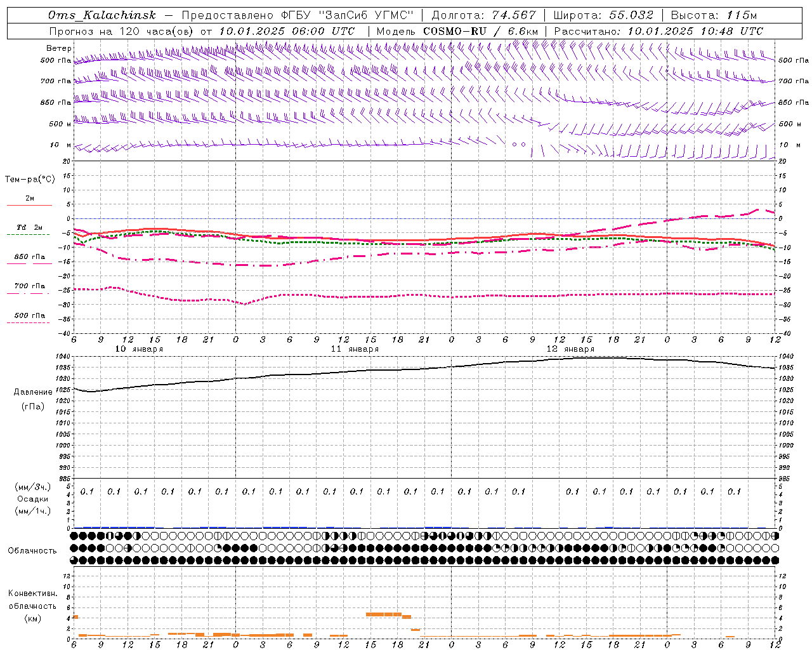Click the Oms_Kalachinsk station title

[102, 15]
